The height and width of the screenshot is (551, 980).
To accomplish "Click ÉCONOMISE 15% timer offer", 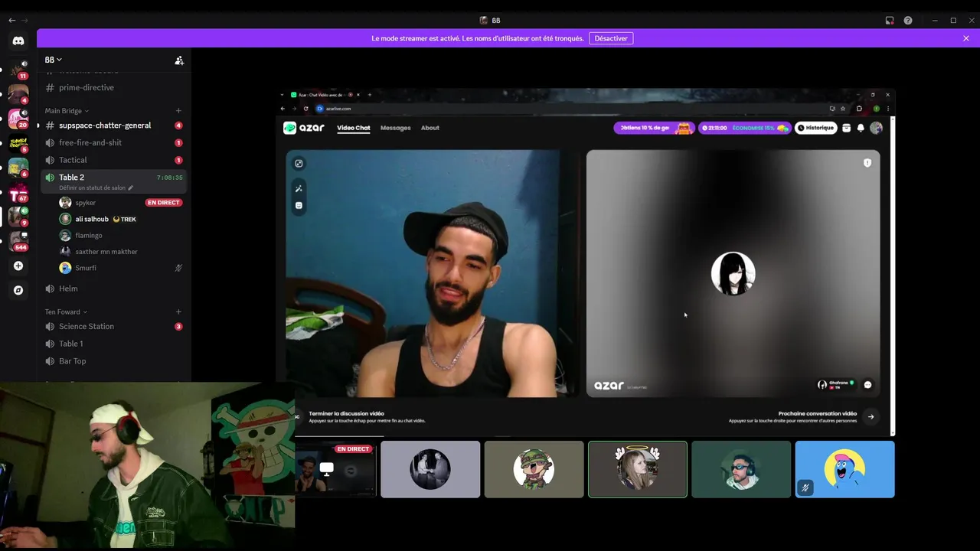I will click(x=744, y=128).
